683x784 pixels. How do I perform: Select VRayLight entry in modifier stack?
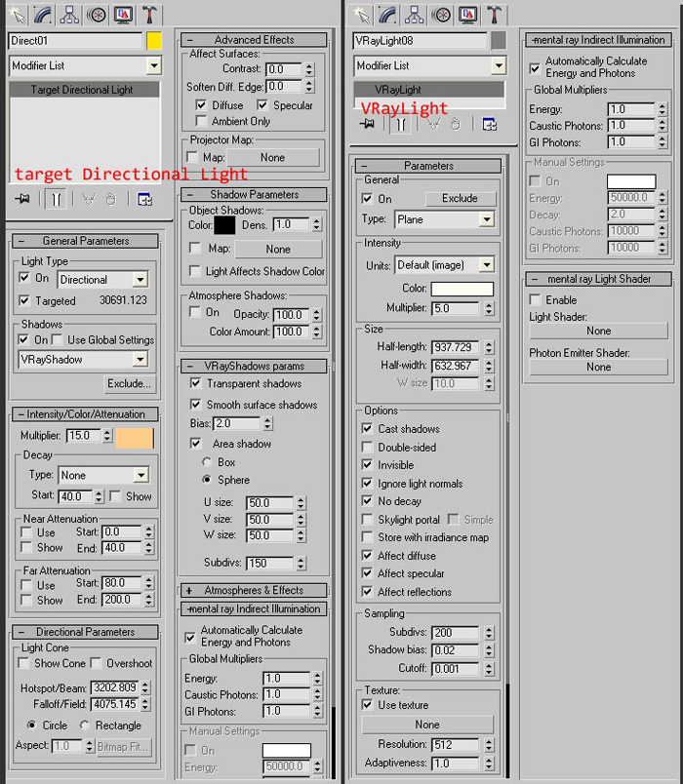[429, 90]
